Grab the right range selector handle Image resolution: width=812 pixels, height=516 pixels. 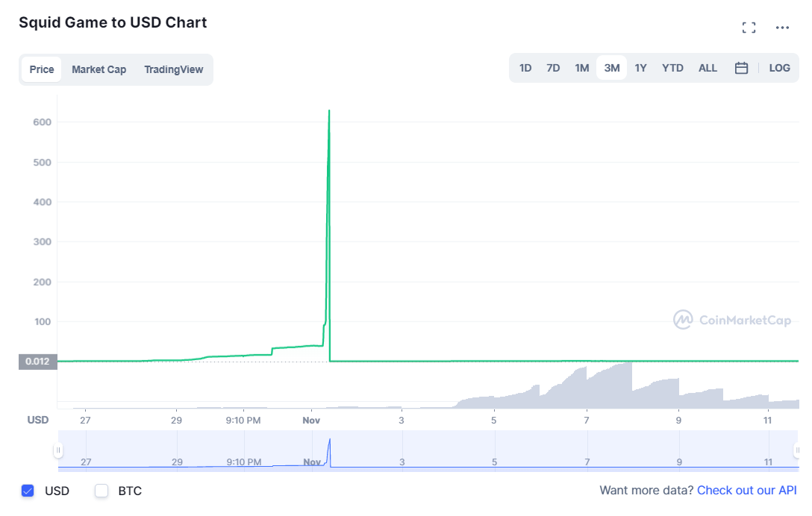(x=798, y=450)
